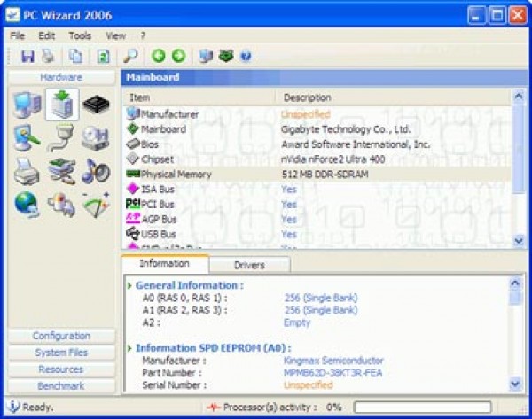The image size is (532, 419).
Task: Select the Devices stacked cards icon
Action: point(62,171)
